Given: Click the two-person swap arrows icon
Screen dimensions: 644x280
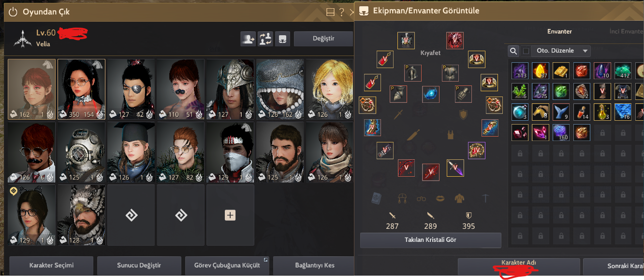Looking at the screenshot, I should (265, 39).
